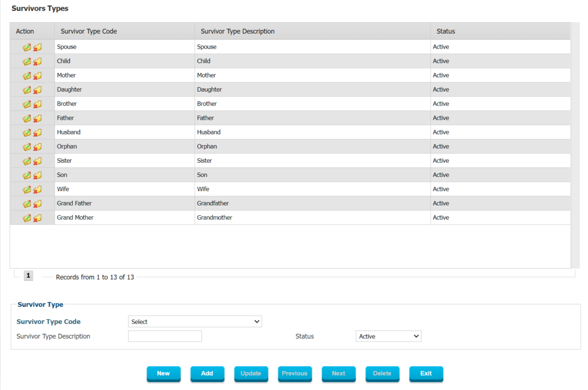Open the Survivor Type Code dropdown
This screenshot has height=390, width=588.
pyautogui.click(x=195, y=321)
